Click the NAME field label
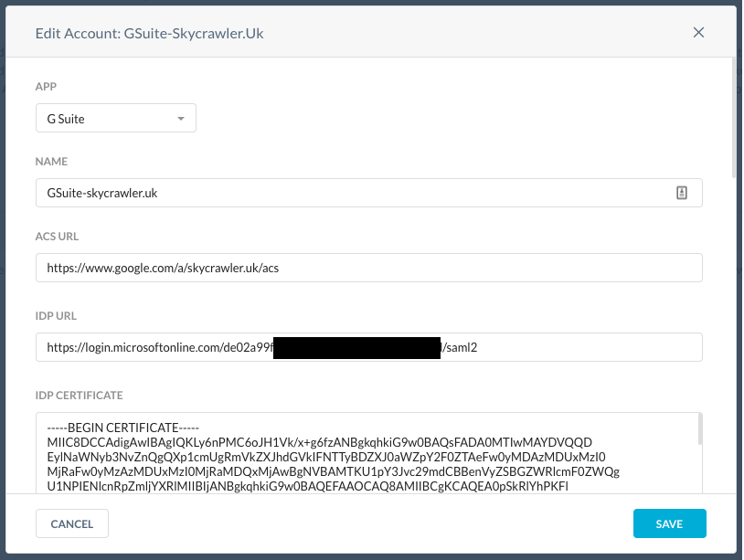 pos(51,161)
